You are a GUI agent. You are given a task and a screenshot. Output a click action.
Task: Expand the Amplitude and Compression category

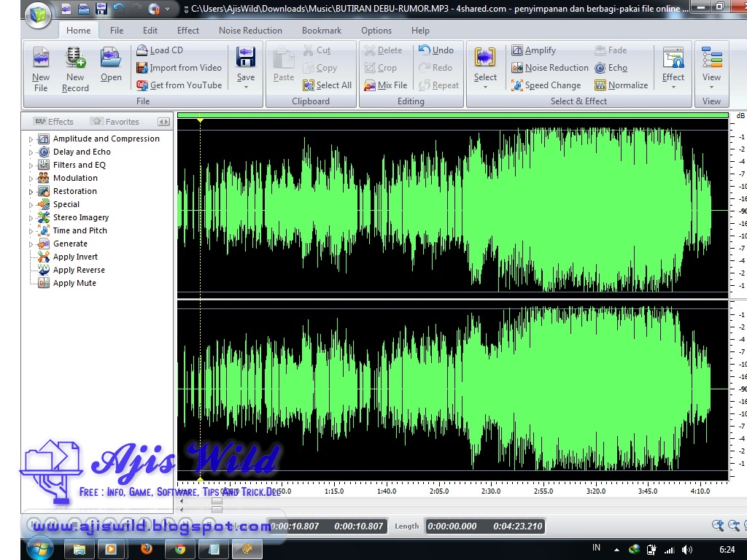[31, 139]
